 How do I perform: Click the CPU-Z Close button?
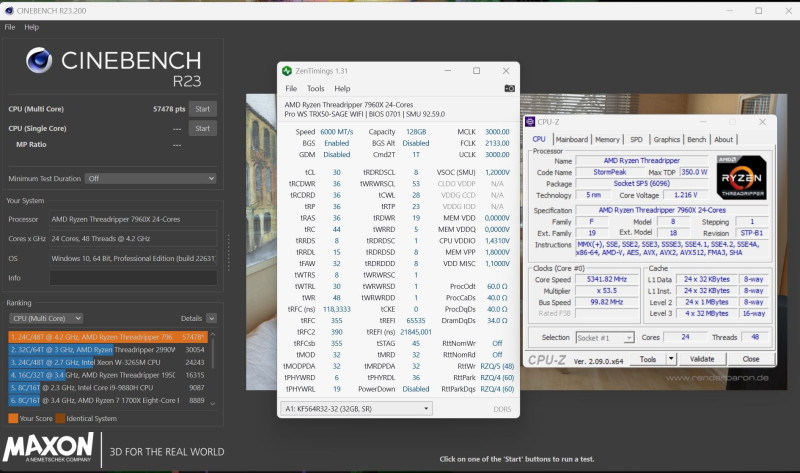tap(751, 359)
